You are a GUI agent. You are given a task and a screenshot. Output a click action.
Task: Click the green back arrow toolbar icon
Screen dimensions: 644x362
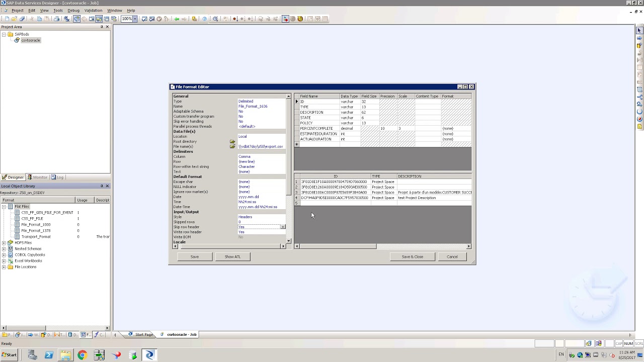coord(177,19)
